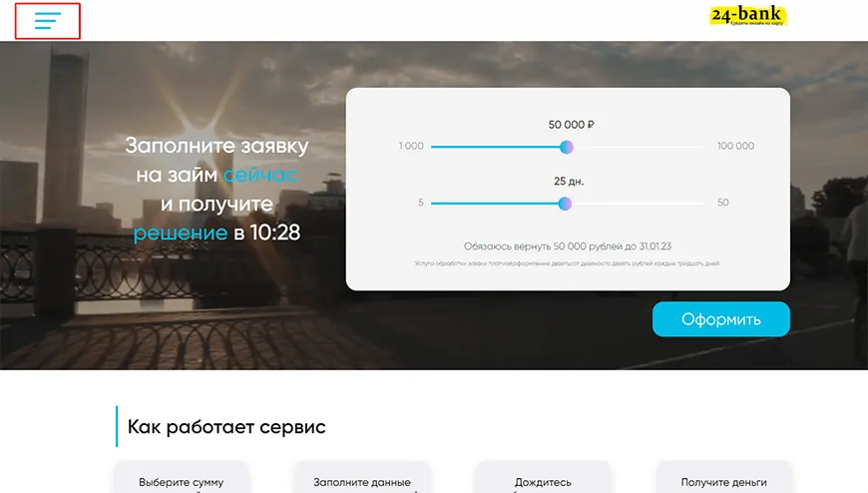Click the Обязаюсь вернуть 50 000 рублей text
The image size is (868, 493).
(x=568, y=246)
